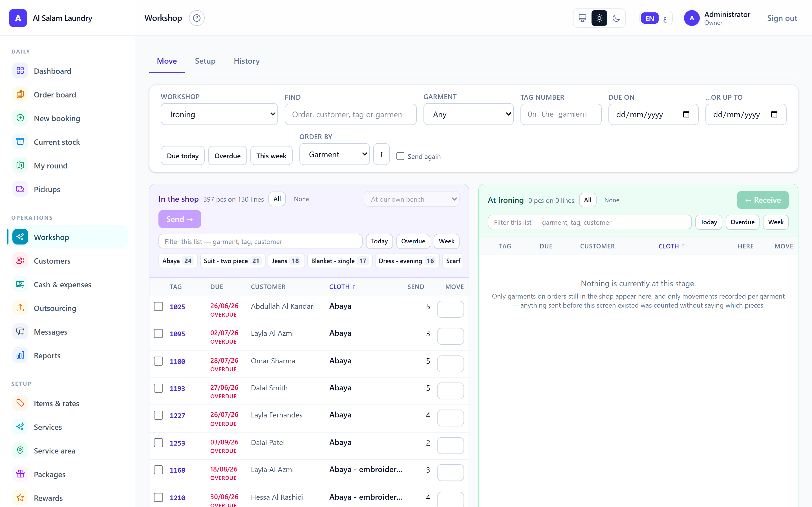Viewport: 812px width, 507px height.
Task: Open the Dashboard sidebar icon
Action: coord(20,71)
